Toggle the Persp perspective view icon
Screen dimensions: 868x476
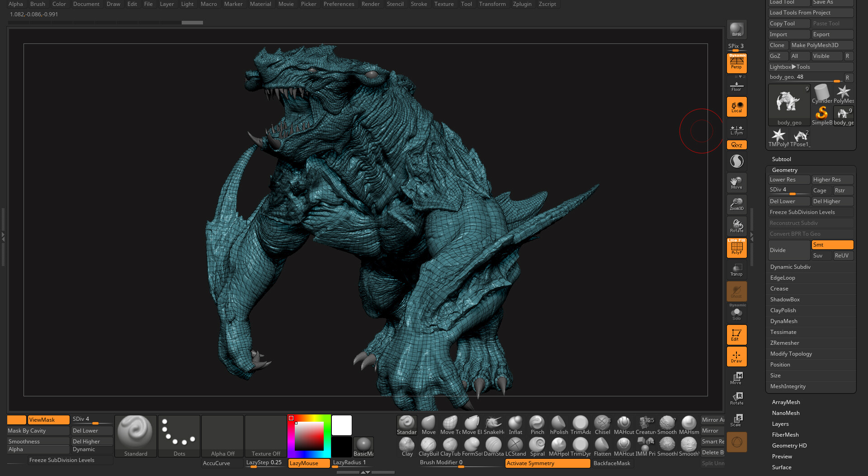coord(736,63)
